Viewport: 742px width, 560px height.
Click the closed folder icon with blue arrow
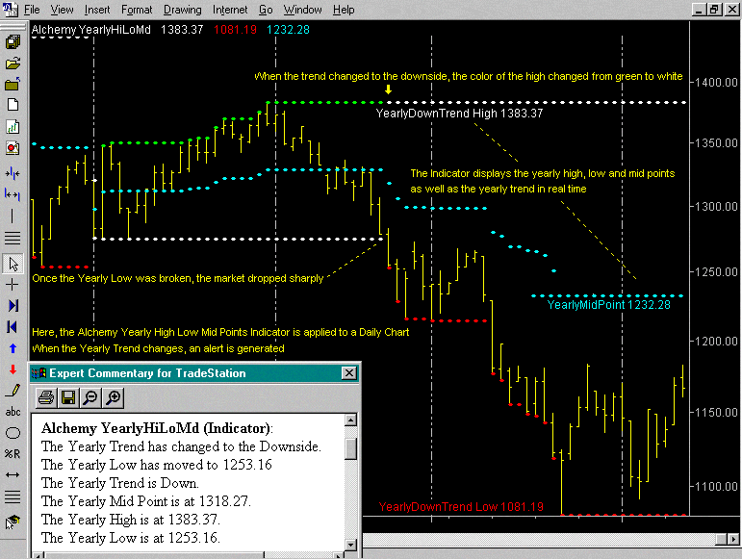pyautogui.click(x=13, y=84)
